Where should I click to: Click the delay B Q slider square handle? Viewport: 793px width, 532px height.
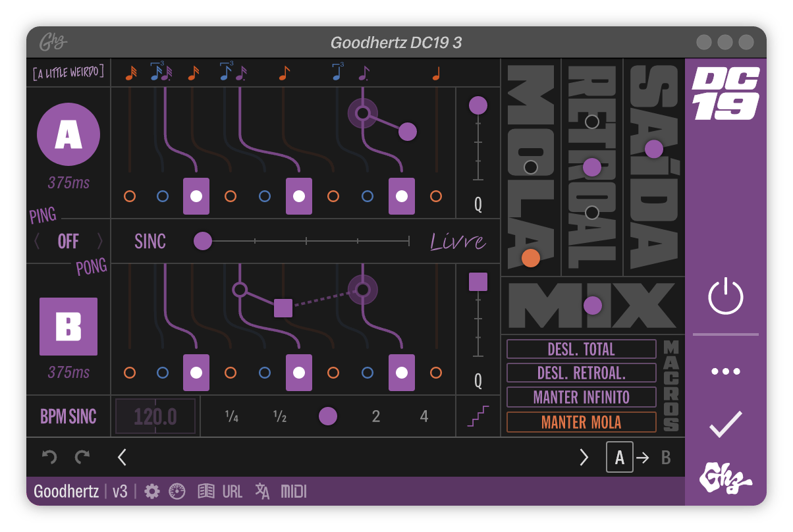tap(478, 282)
